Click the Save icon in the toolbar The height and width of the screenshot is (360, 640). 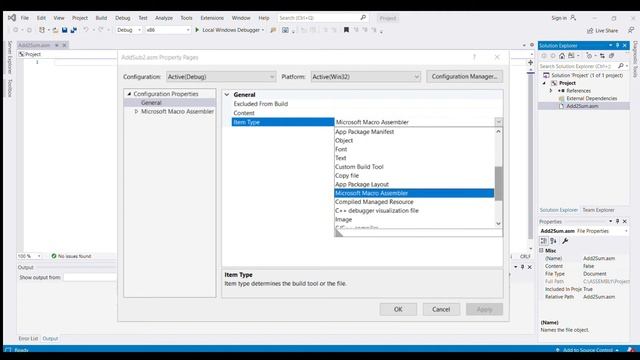click(64, 30)
